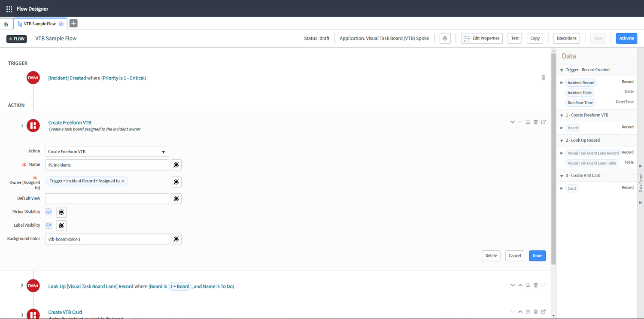The image size is (644, 319).
Task: Open Create Freeform VTB in a new window
Action: click(543, 122)
